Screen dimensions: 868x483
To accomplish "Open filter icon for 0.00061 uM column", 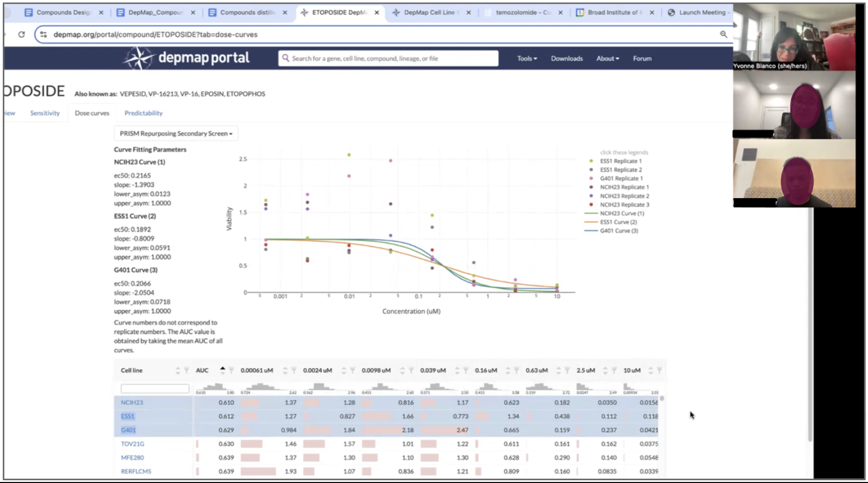I will click(x=294, y=370).
